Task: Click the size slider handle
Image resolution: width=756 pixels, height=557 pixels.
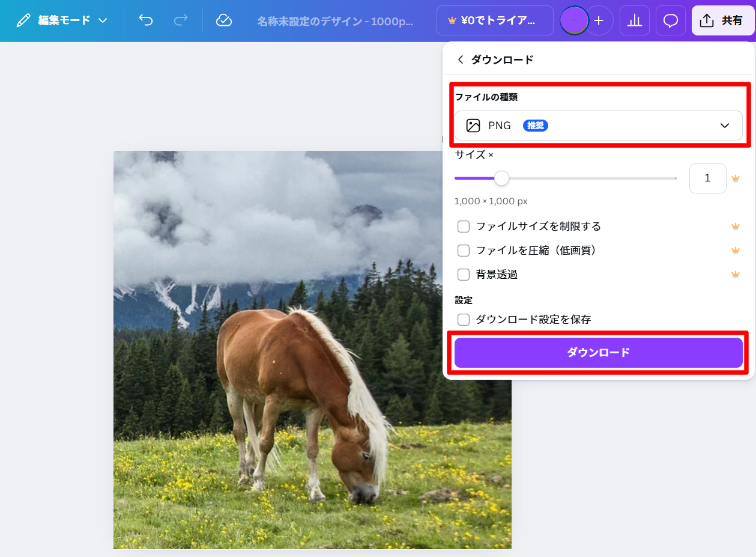Action: click(501, 178)
